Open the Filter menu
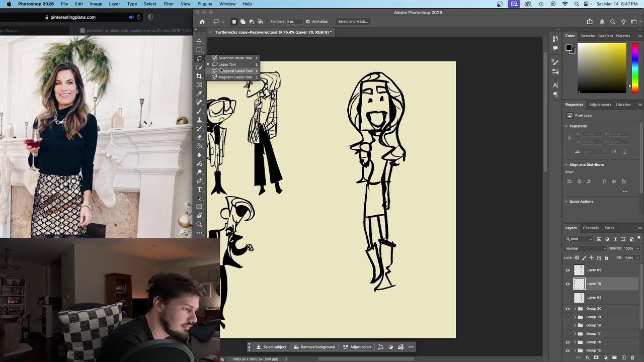This screenshot has width=644, height=362. click(x=169, y=4)
